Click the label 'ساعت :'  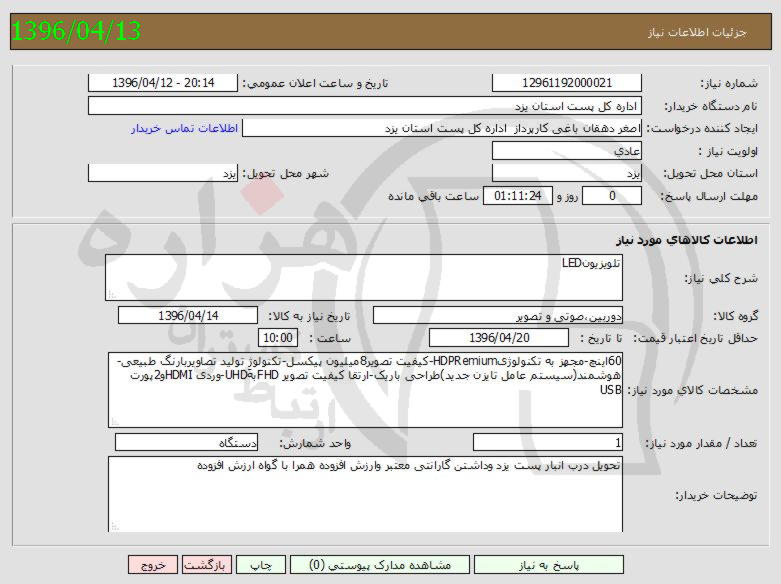330,338
